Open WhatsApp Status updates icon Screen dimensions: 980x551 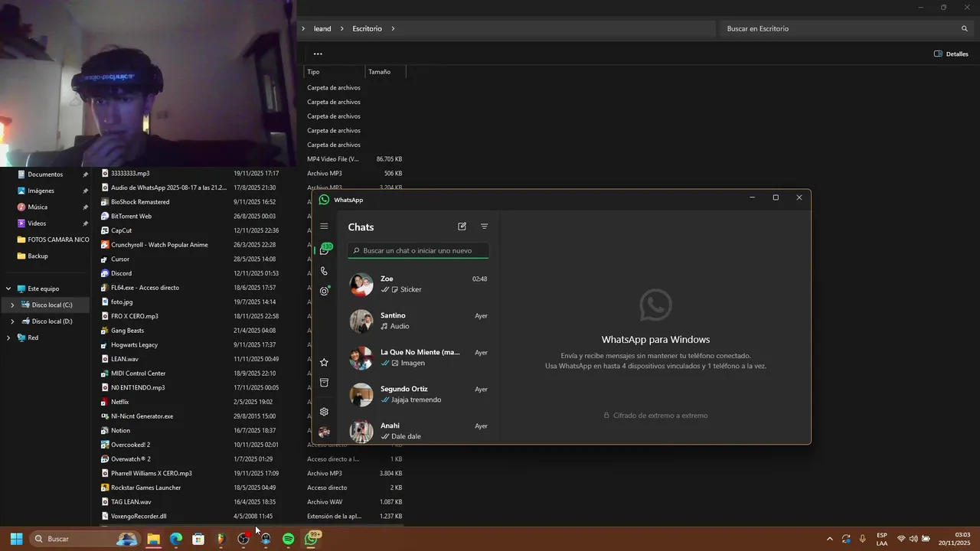click(x=325, y=291)
